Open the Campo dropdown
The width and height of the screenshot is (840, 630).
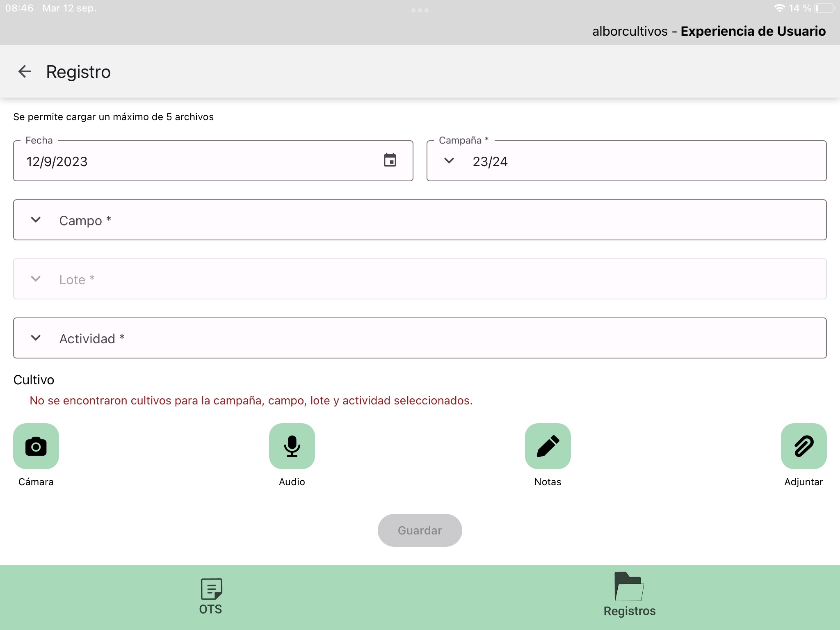420,220
